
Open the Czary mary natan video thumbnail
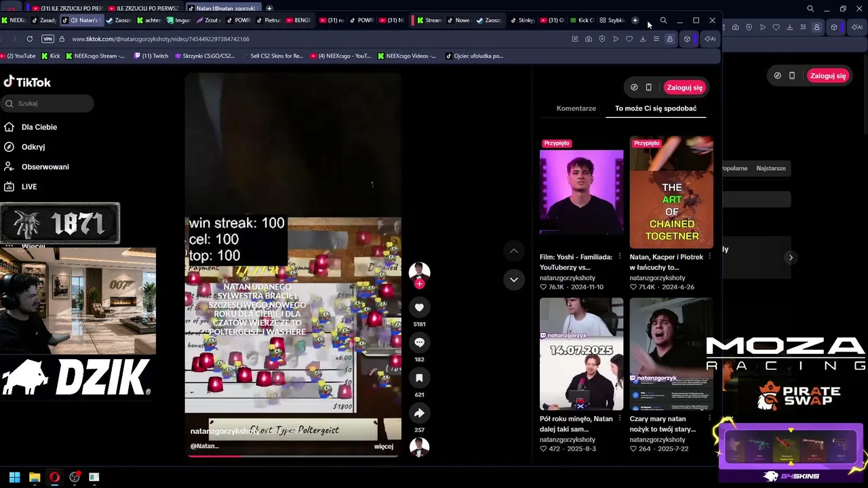[671, 354]
